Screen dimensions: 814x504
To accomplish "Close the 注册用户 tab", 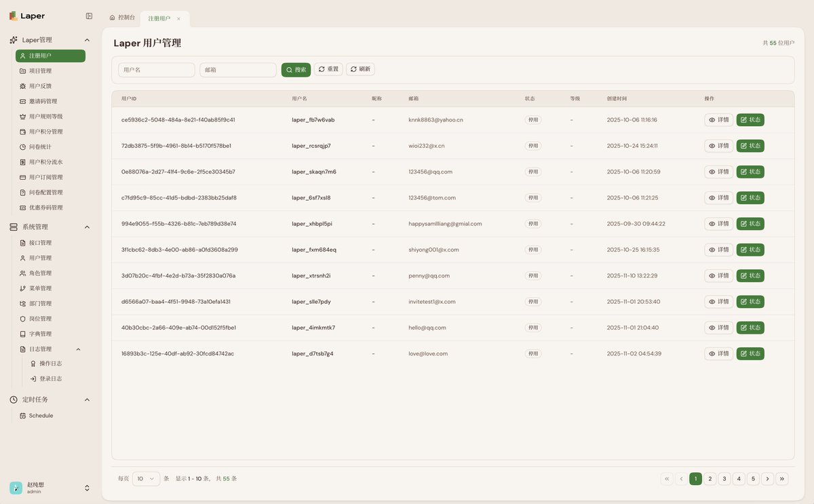I will coord(178,18).
